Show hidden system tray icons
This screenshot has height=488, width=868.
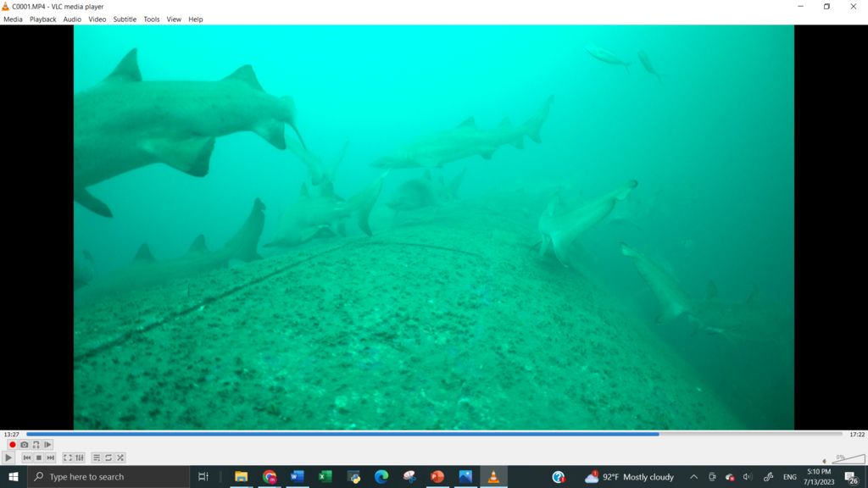tap(693, 477)
